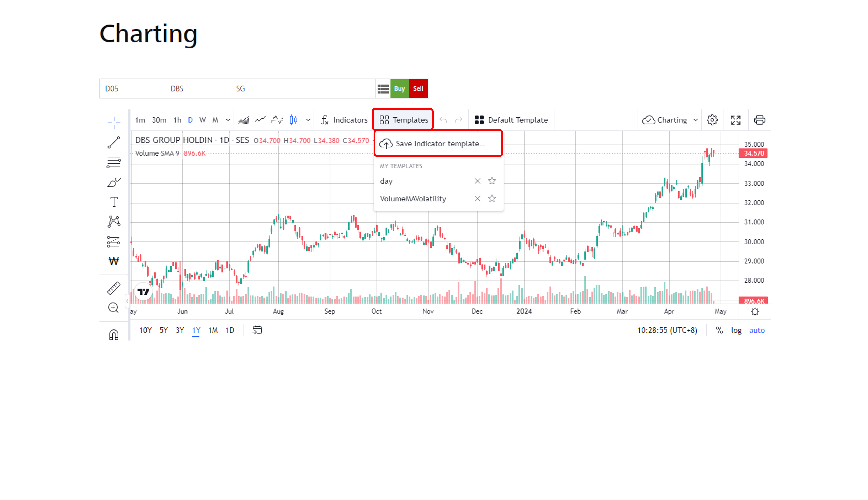Viewport: 868px width, 500px height.
Task: Set interval to M monthly
Action: 215,120
